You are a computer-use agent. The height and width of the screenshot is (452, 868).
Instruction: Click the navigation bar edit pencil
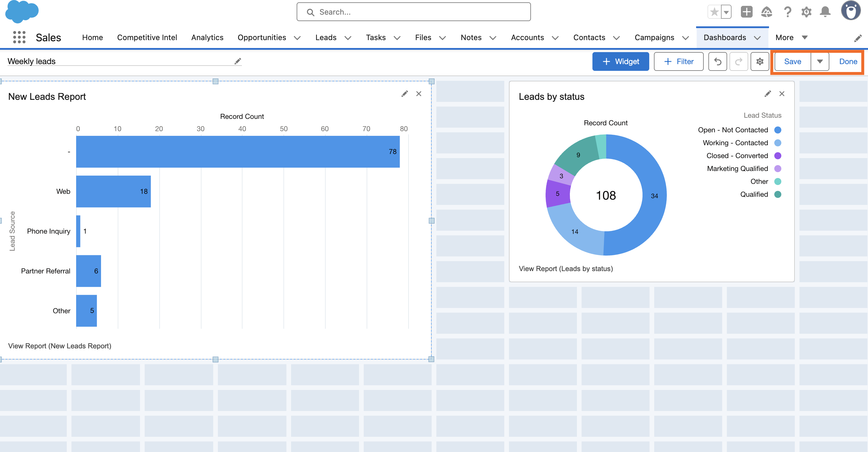coord(857,38)
